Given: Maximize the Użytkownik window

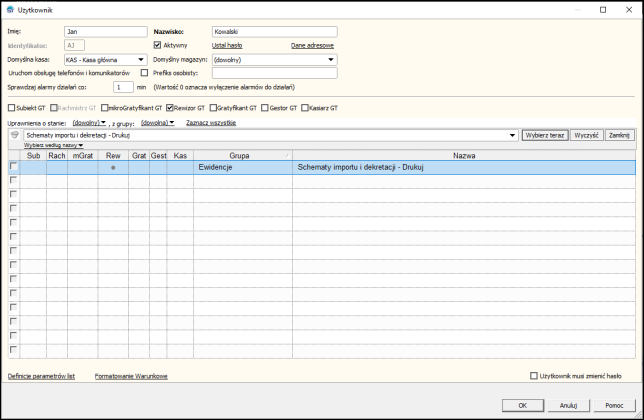Looking at the screenshot, I should pos(603,9).
